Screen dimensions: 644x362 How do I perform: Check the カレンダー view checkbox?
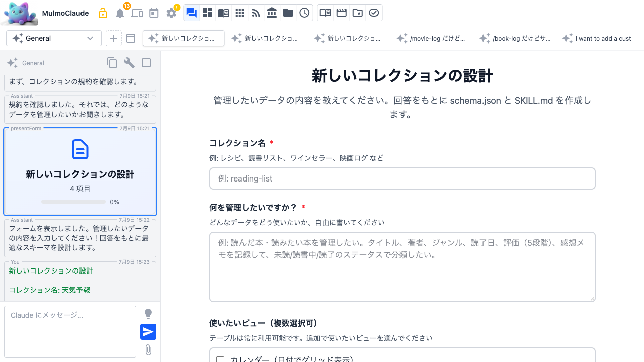(220, 359)
